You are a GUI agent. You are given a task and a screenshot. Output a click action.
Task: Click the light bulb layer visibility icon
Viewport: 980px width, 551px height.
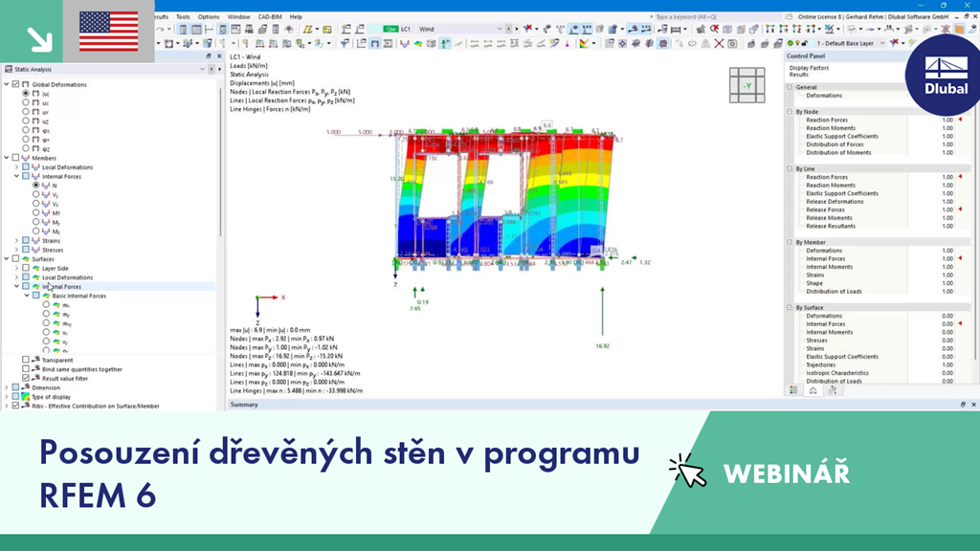tap(797, 43)
